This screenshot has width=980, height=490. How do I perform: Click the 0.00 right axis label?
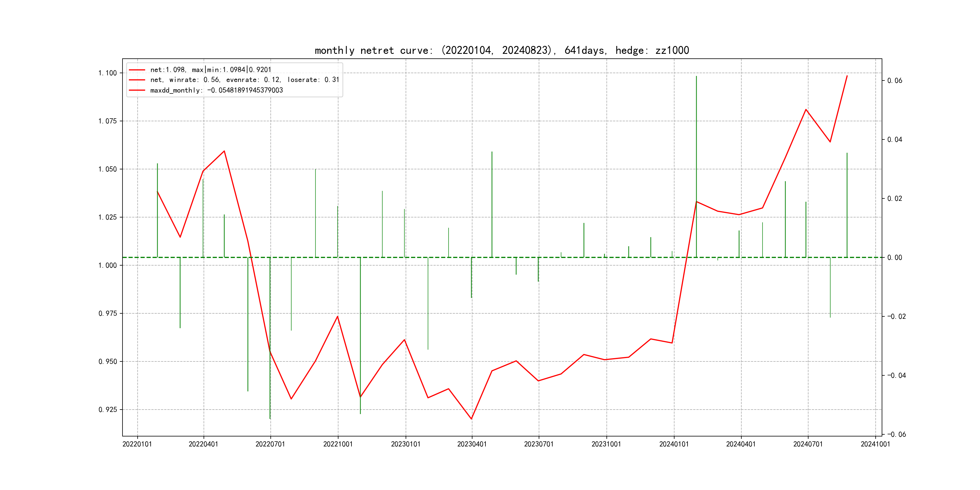[894, 258]
